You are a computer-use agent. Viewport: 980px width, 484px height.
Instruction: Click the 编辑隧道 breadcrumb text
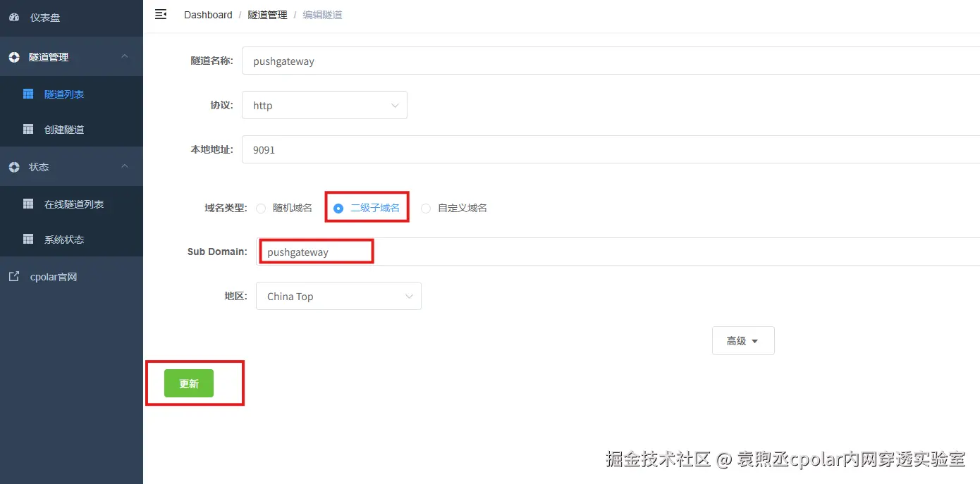coord(322,15)
